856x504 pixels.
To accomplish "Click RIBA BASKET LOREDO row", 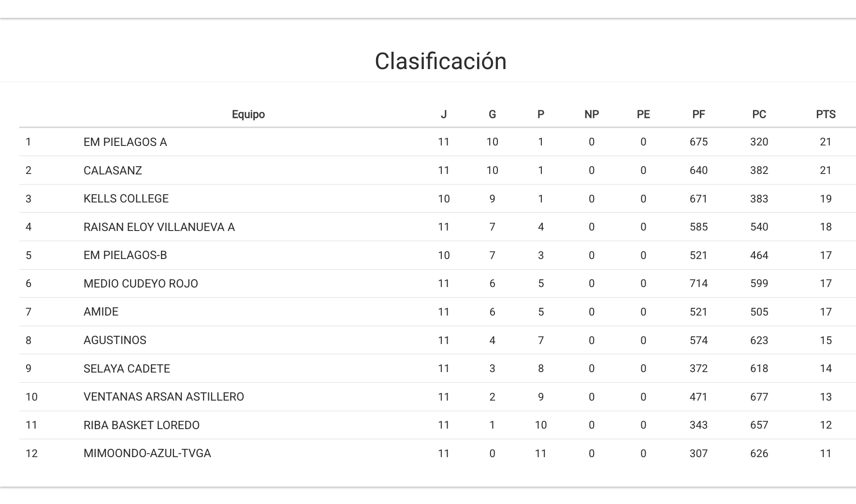I will pyautogui.click(x=142, y=425).
